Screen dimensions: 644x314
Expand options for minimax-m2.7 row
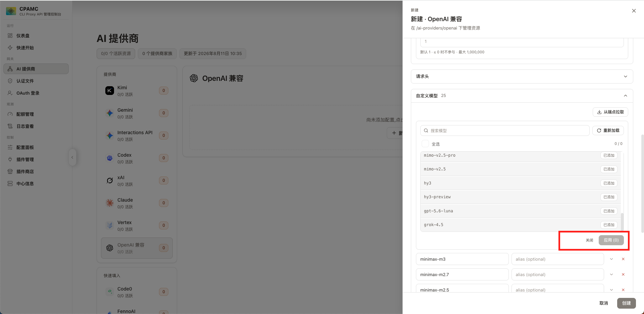[611, 274]
